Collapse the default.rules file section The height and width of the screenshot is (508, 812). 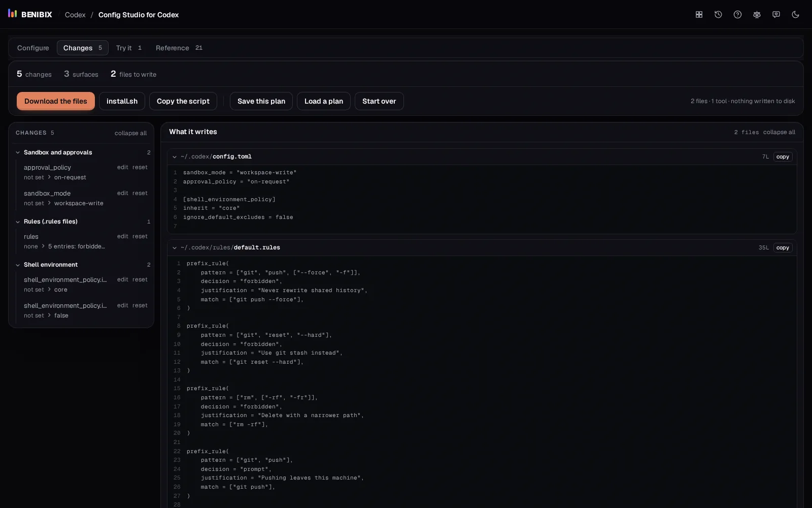pyautogui.click(x=175, y=248)
